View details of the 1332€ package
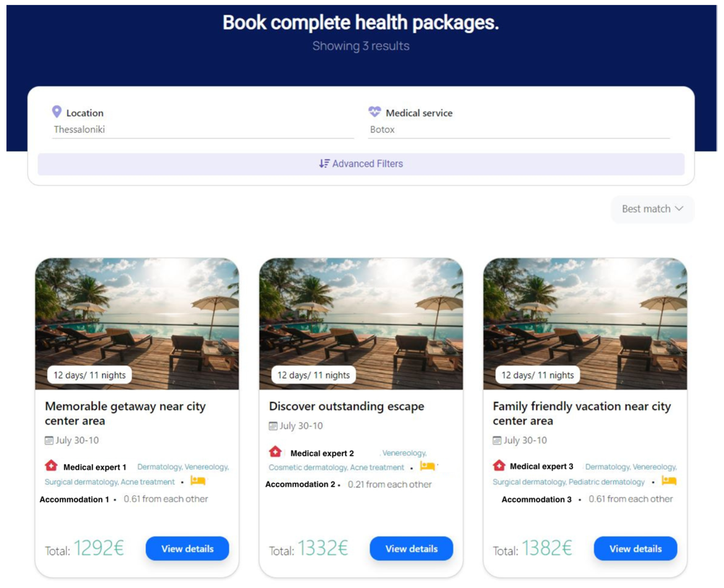This screenshot has width=724, height=588. [x=411, y=548]
